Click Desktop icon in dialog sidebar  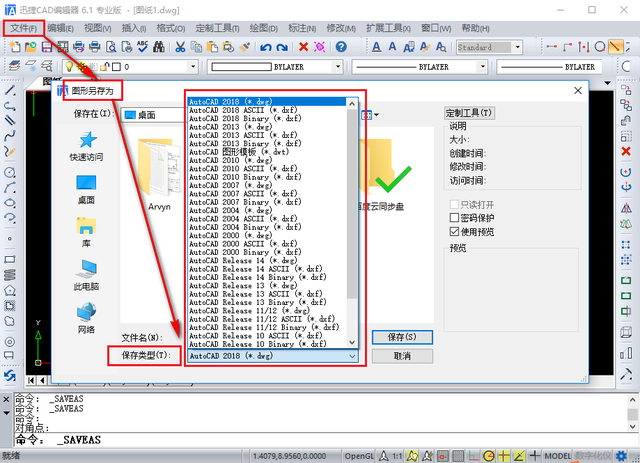tap(86, 189)
